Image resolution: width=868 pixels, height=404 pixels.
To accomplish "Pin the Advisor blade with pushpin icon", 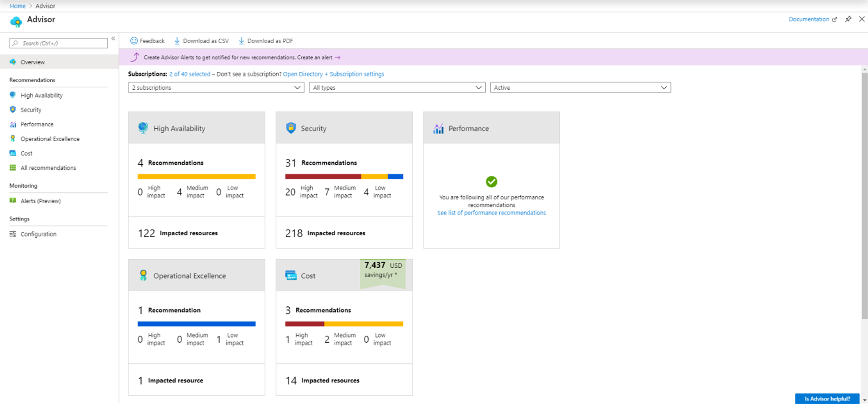I will pyautogui.click(x=848, y=19).
